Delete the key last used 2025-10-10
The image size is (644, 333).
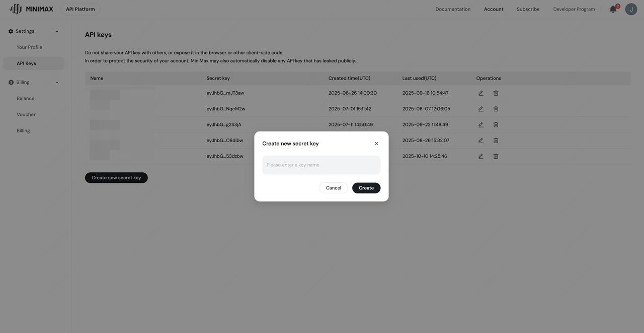click(496, 156)
